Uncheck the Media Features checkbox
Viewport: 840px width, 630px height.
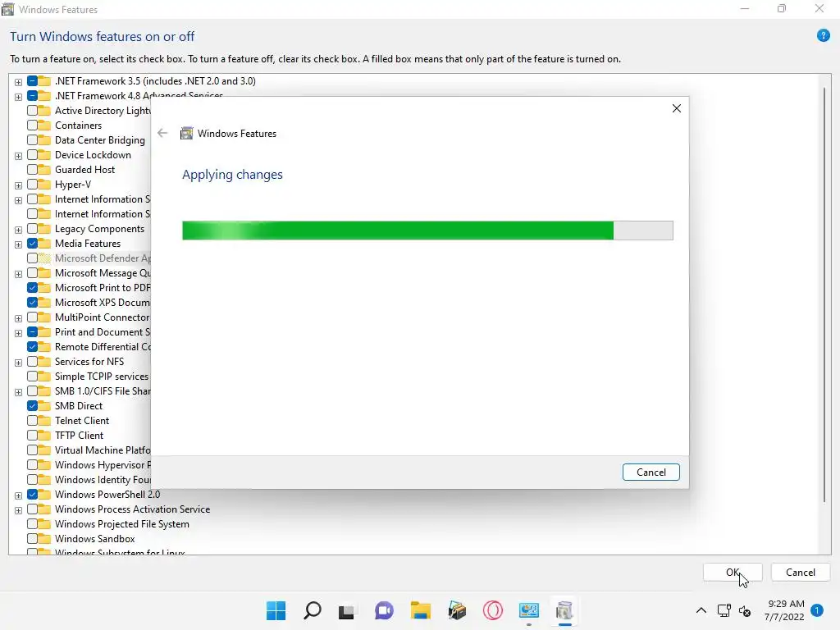point(32,243)
